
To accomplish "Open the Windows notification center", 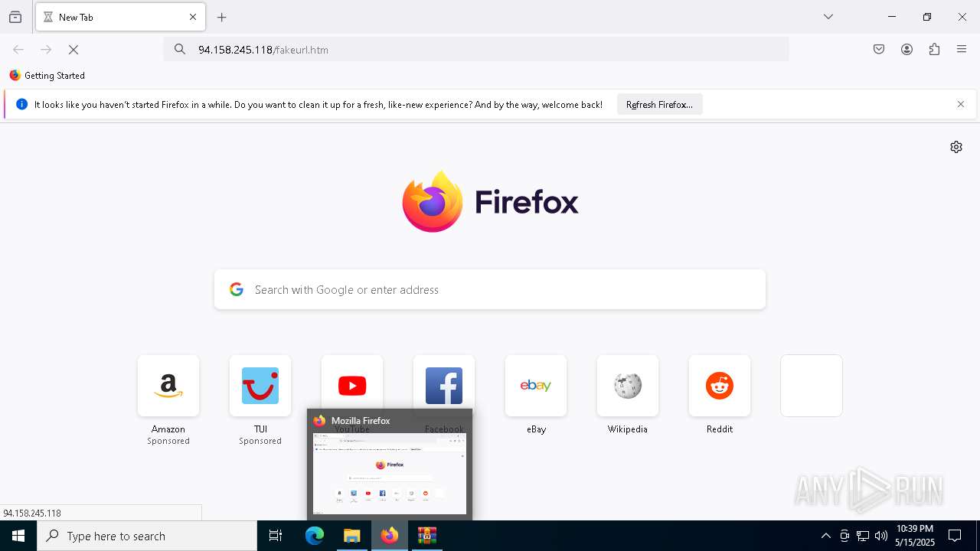I will point(955,536).
